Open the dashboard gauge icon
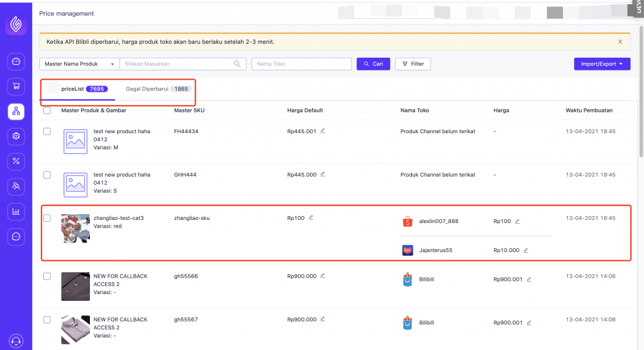The height and width of the screenshot is (350, 644). point(16,62)
